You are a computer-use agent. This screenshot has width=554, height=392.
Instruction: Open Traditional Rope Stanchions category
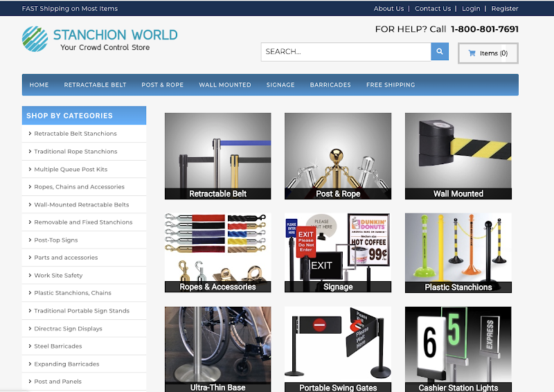point(84,151)
